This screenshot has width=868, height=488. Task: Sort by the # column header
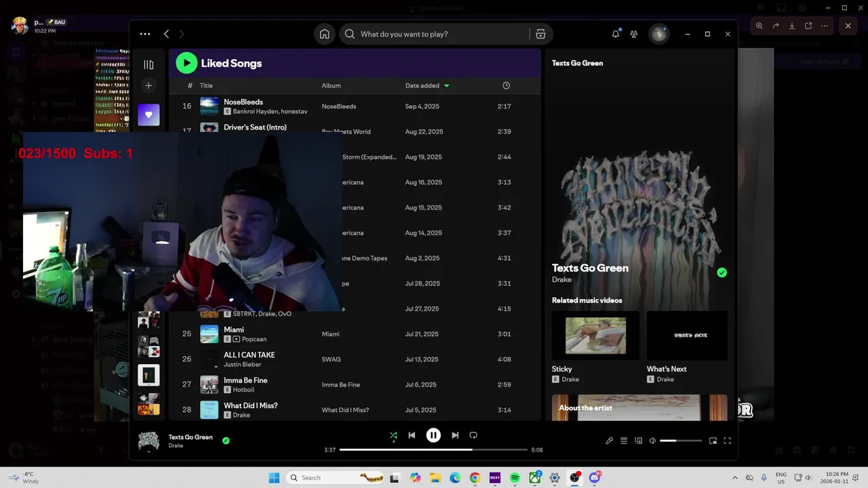[190, 85]
